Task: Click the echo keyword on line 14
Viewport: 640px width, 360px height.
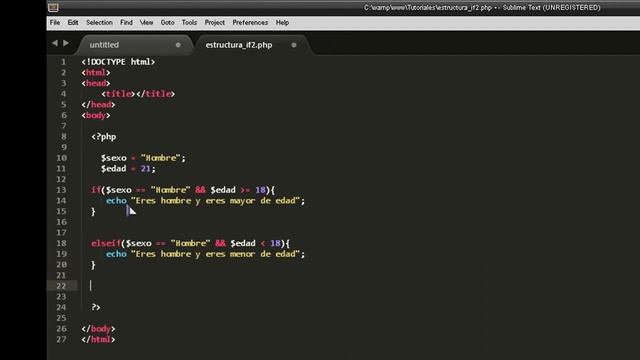Action: [116, 200]
